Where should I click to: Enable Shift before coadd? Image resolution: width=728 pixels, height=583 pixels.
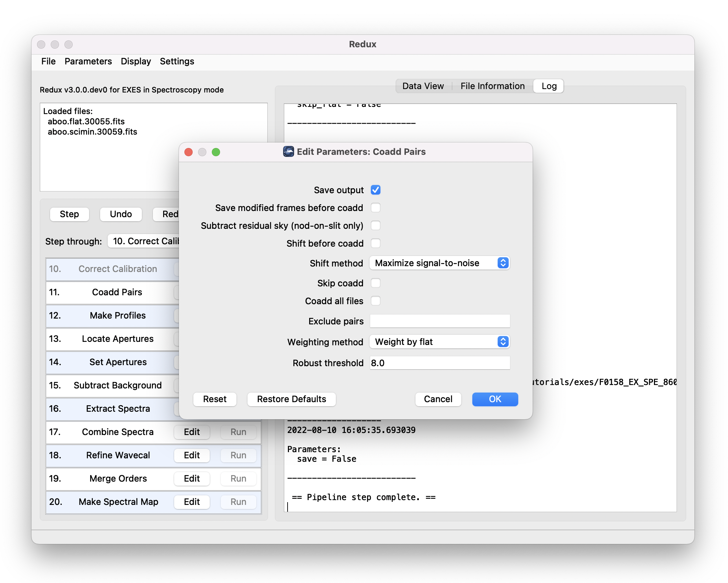click(x=376, y=243)
